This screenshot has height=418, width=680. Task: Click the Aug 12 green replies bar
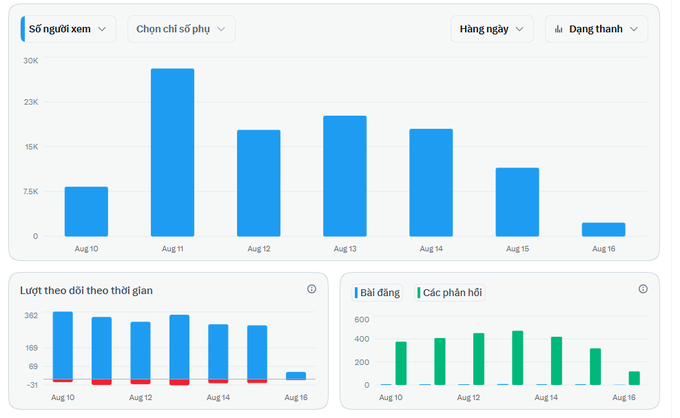479,359
